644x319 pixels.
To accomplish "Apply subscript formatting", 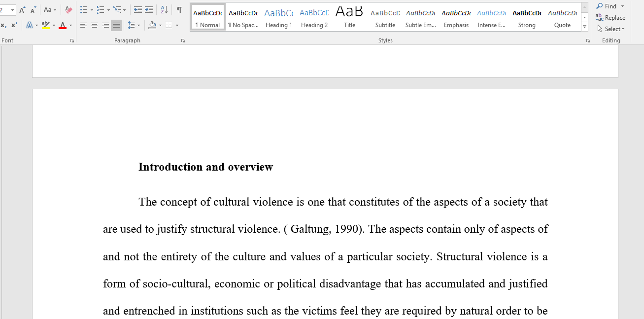I will pyautogui.click(x=4, y=25).
